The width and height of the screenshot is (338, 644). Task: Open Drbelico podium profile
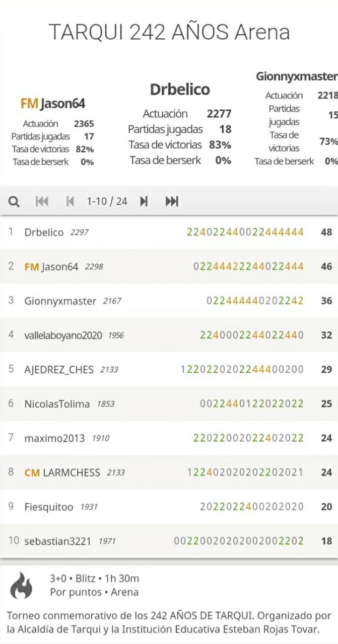[180, 90]
